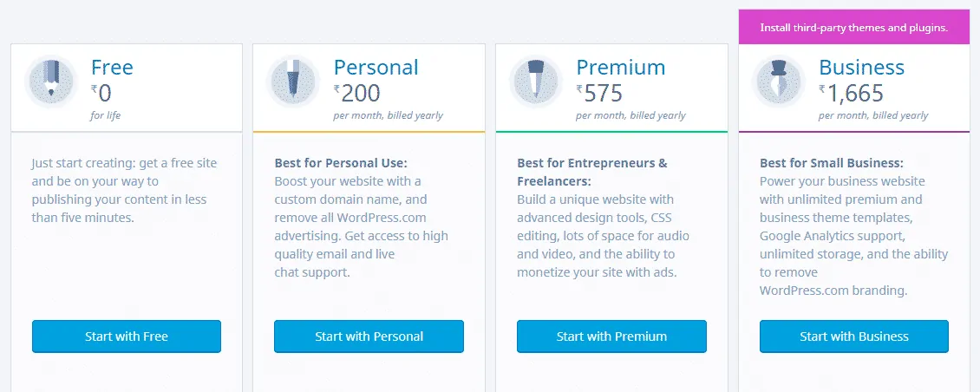The width and height of the screenshot is (980, 392).
Task: Click the Premium plan title
Action: (x=620, y=68)
